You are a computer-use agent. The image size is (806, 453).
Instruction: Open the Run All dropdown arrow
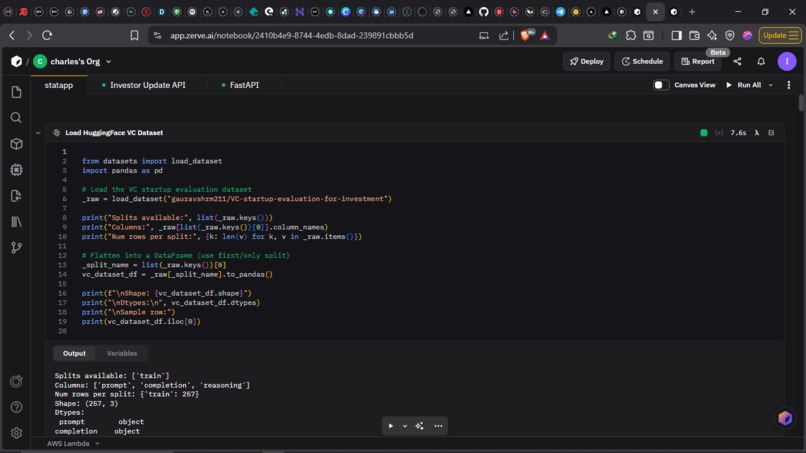[x=771, y=85]
